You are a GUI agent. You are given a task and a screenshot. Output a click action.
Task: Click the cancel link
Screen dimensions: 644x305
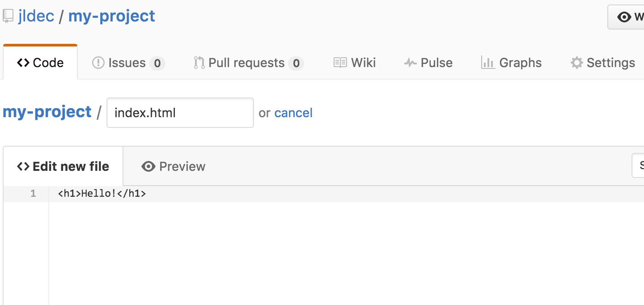(x=293, y=113)
